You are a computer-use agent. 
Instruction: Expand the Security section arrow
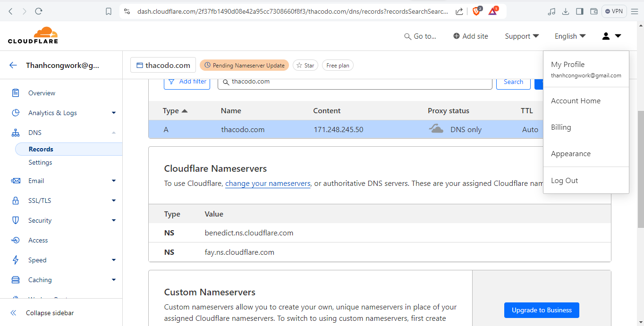[114, 220]
